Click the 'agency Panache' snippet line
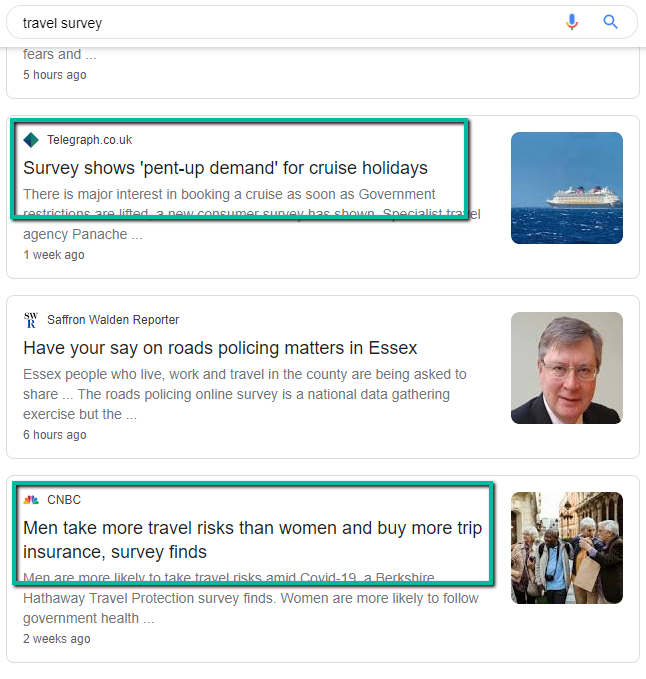Image resolution: width=646 pixels, height=679 pixels. tap(82, 234)
